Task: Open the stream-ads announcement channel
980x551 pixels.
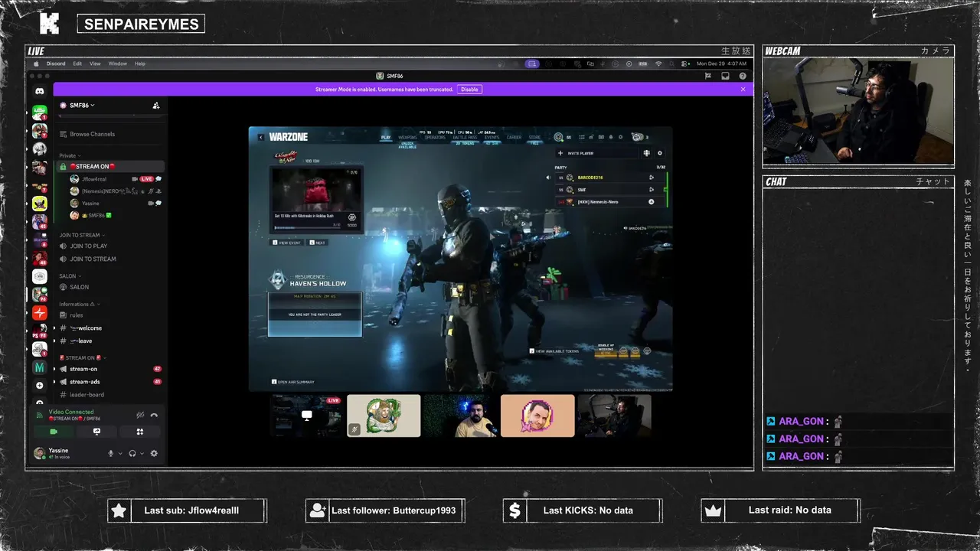Action: [x=111, y=382]
